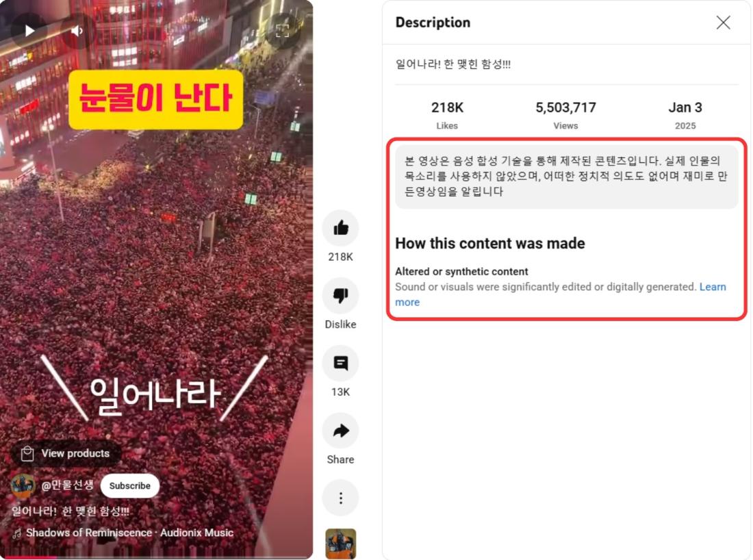Click the channel avatar beside @만물선생
The height and width of the screenshot is (560, 753).
[x=23, y=485]
